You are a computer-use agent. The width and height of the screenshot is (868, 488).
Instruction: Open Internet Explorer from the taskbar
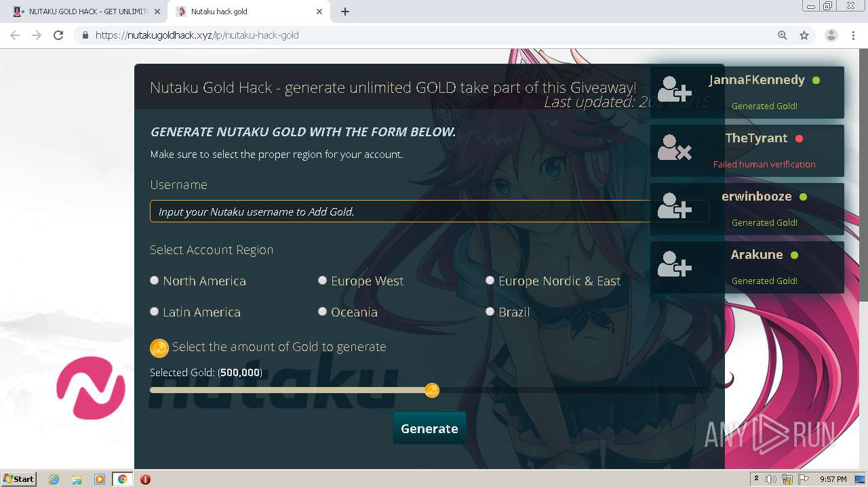click(x=54, y=479)
